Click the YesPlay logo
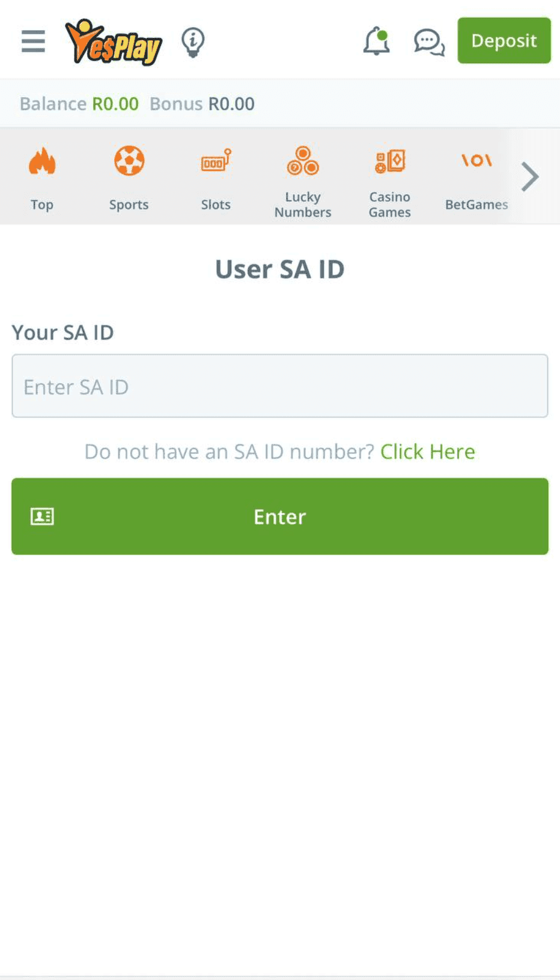The width and height of the screenshot is (560, 980). 114,41
